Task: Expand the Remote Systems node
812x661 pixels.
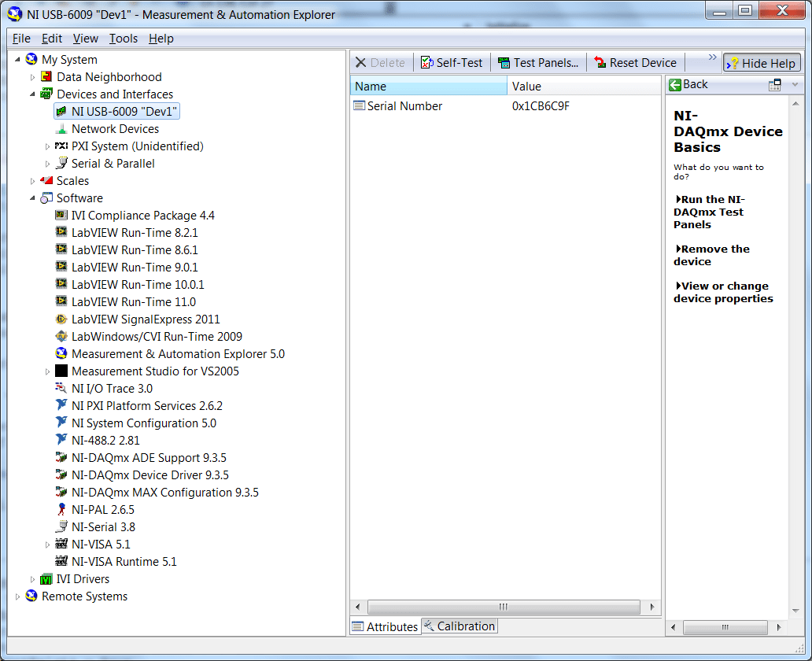Action: click(17, 596)
